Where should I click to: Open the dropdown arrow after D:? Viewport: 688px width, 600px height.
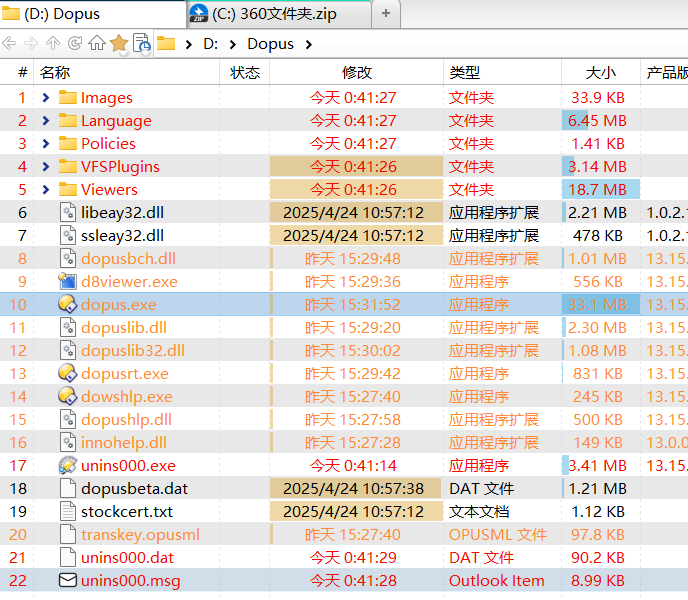tap(233, 44)
